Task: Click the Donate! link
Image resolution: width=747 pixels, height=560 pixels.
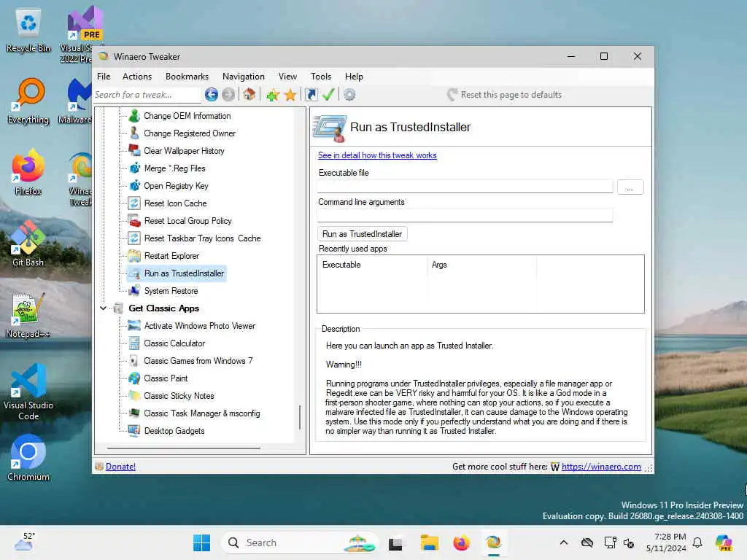Action: click(120, 467)
